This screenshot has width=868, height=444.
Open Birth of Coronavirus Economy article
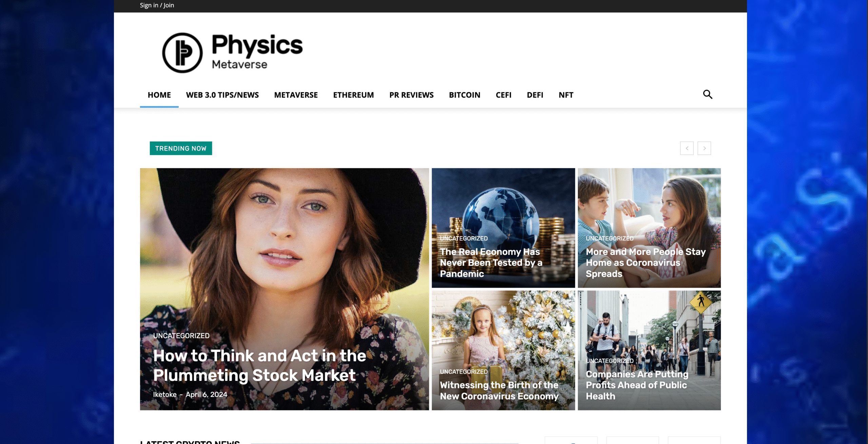[x=499, y=390]
